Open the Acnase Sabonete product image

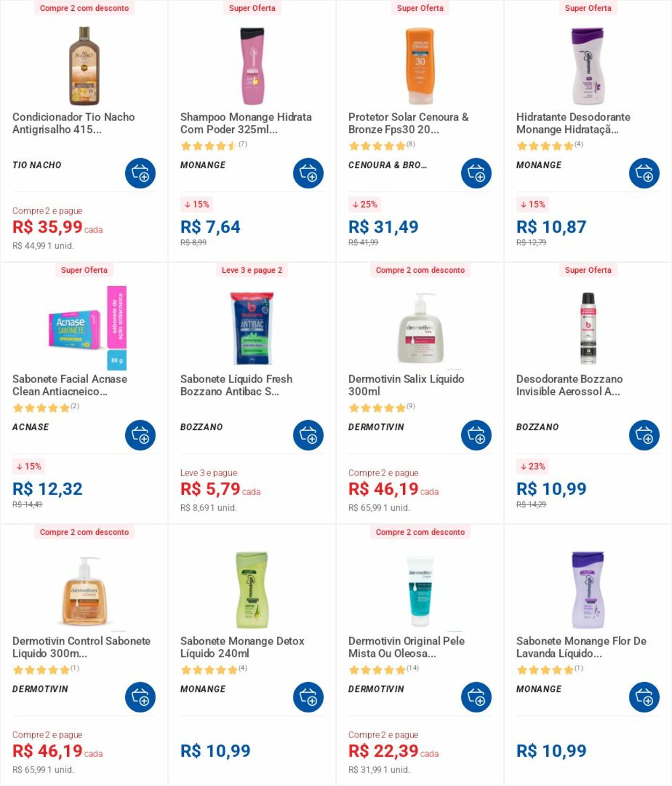(x=87, y=328)
